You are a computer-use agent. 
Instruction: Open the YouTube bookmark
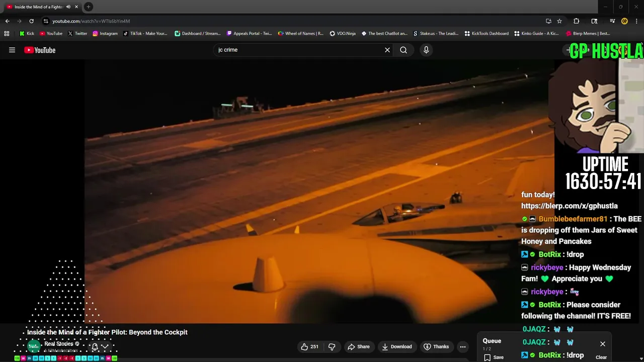click(51, 34)
